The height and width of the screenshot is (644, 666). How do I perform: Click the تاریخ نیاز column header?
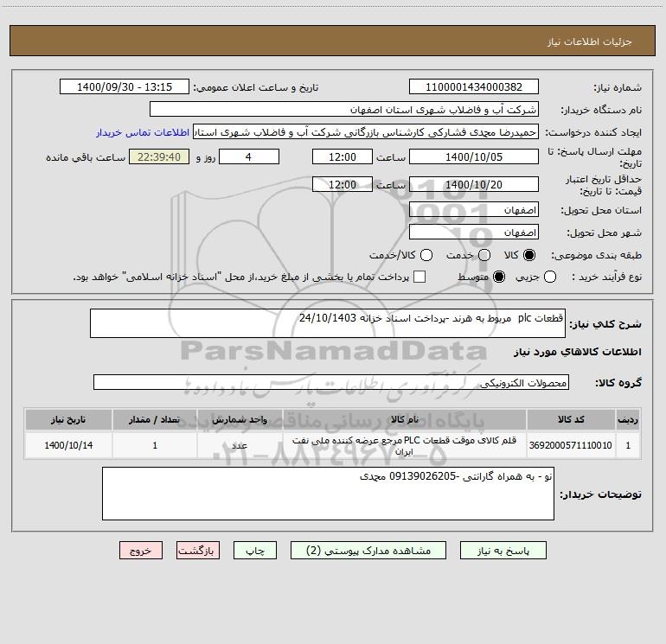pos(68,420)
